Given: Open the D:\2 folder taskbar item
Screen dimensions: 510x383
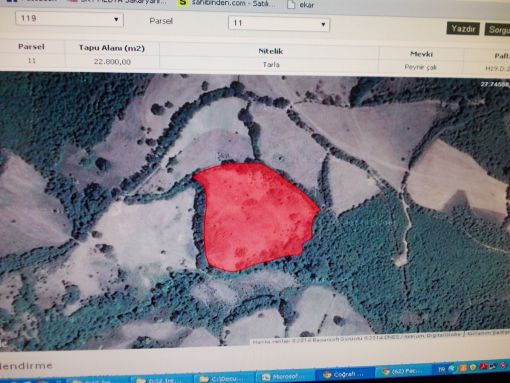Looking at the screenshot, I should click(161, 380).
